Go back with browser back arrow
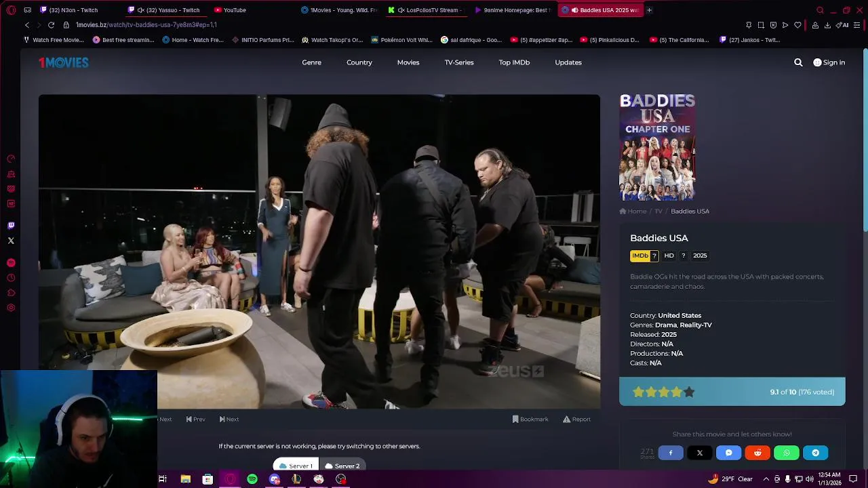This screenshot has width=868, height=488. coord(27,25)
